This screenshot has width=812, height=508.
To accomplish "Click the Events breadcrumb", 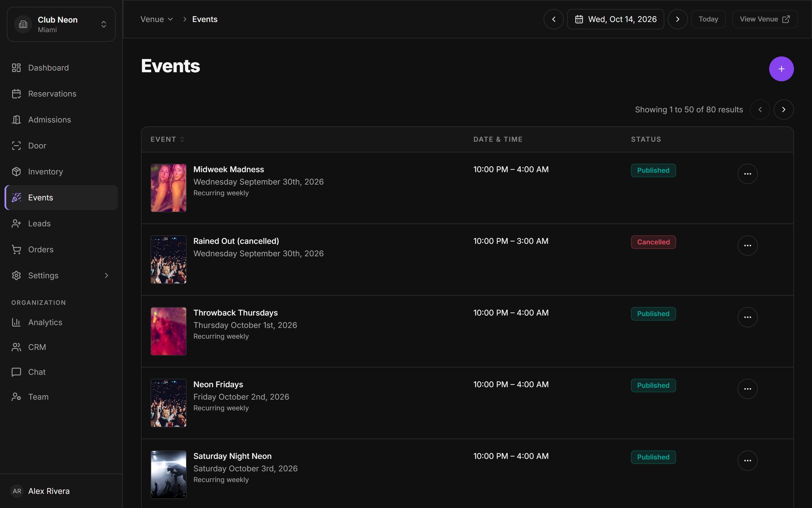I will [205, 19].
